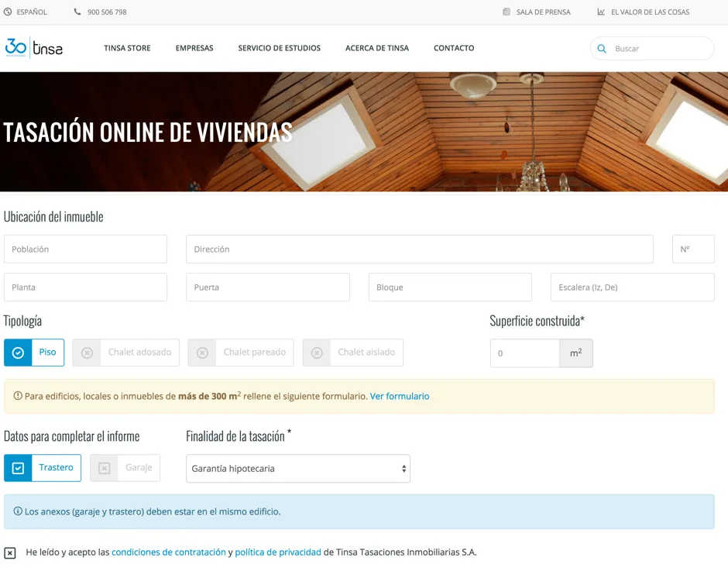Toggle the Trastero option
The image size is (728, 568).
(43, 468)
